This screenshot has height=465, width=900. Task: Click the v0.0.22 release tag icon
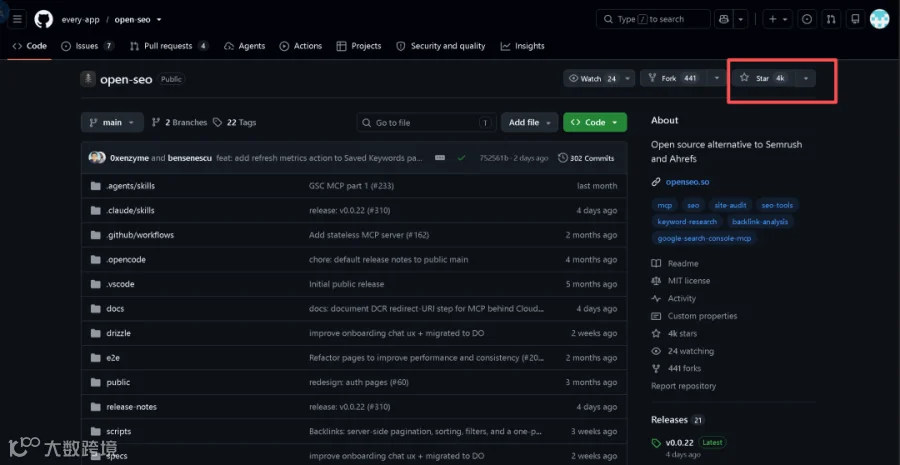[656, 443]
